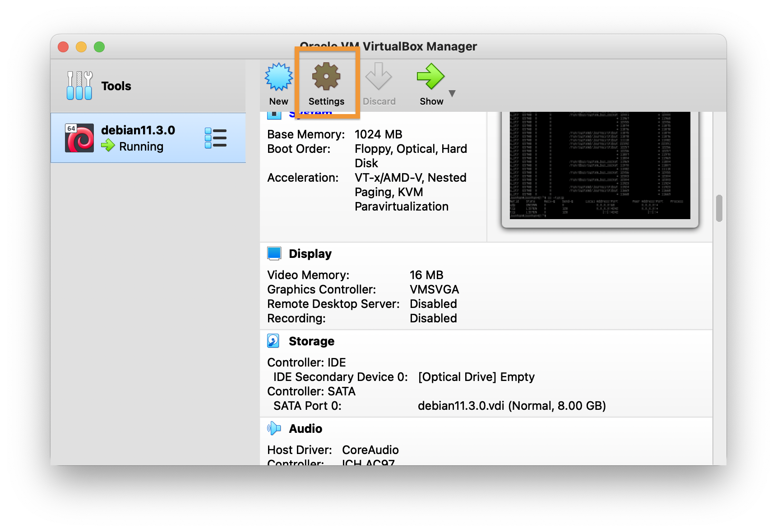
Task: Click the Discard toolbar icon
Action: (x=379, y=77)
